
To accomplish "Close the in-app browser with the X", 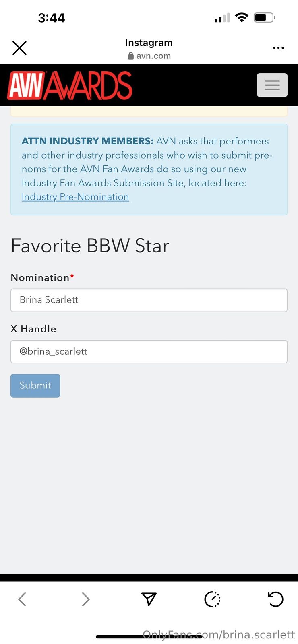I will [x=19, y=48].
